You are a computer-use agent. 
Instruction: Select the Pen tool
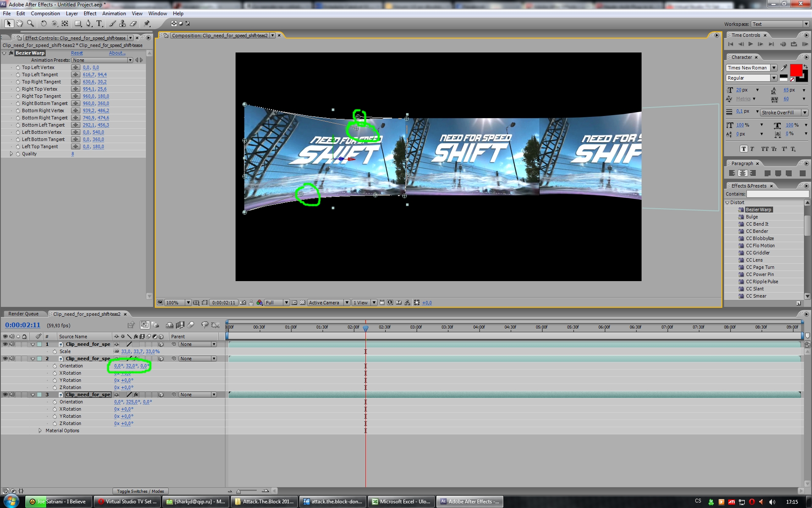[x=88, y=24]
